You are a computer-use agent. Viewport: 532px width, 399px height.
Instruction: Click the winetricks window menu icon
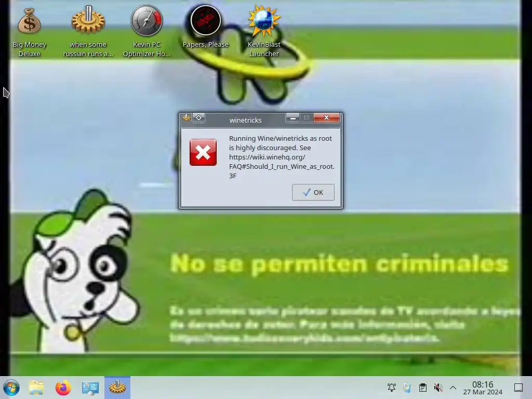(187, 118)
